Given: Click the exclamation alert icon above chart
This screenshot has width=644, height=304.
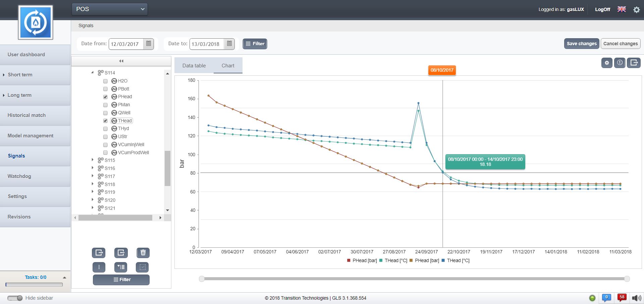Looking at the screenshot, I should point(620,63).
